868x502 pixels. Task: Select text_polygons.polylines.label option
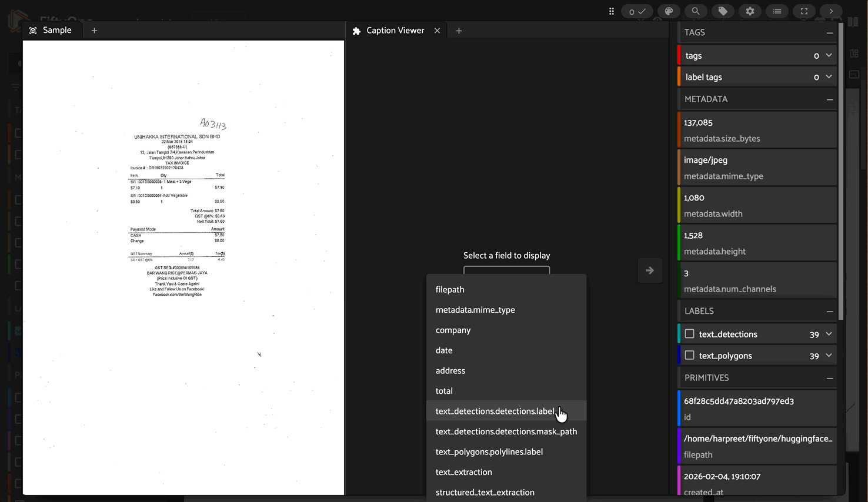[506, 451]
